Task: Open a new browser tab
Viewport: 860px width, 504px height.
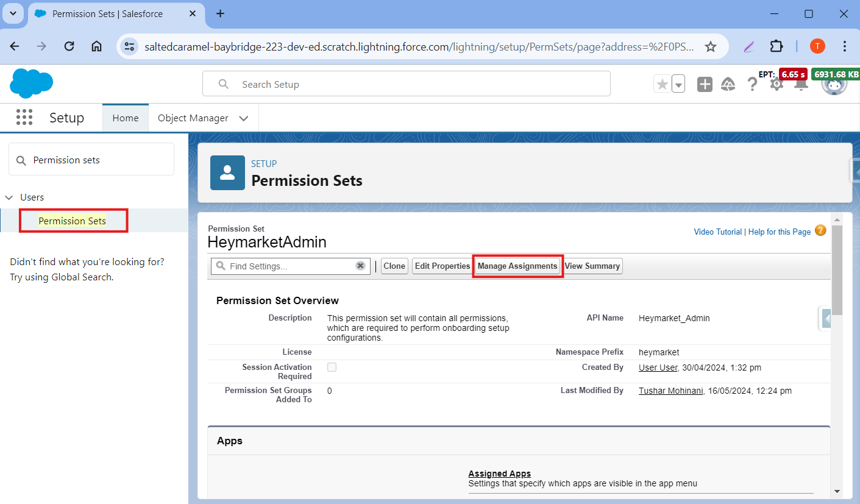Action: coord(221,13)
